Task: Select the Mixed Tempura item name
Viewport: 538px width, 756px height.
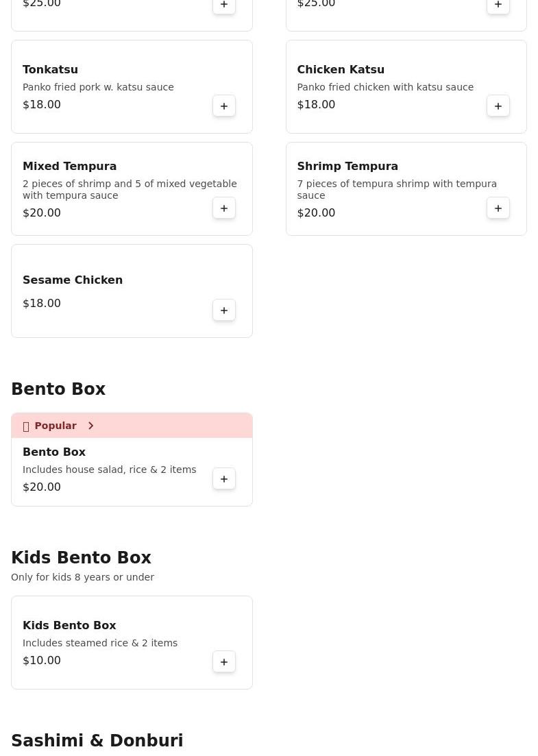Action: point(69,167)
